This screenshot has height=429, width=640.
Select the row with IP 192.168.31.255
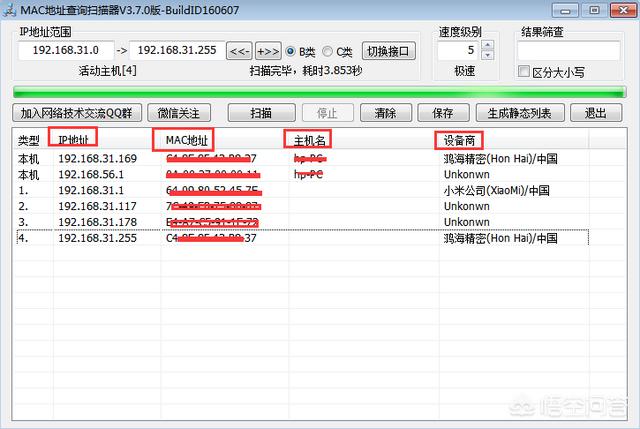click(301, 238)
